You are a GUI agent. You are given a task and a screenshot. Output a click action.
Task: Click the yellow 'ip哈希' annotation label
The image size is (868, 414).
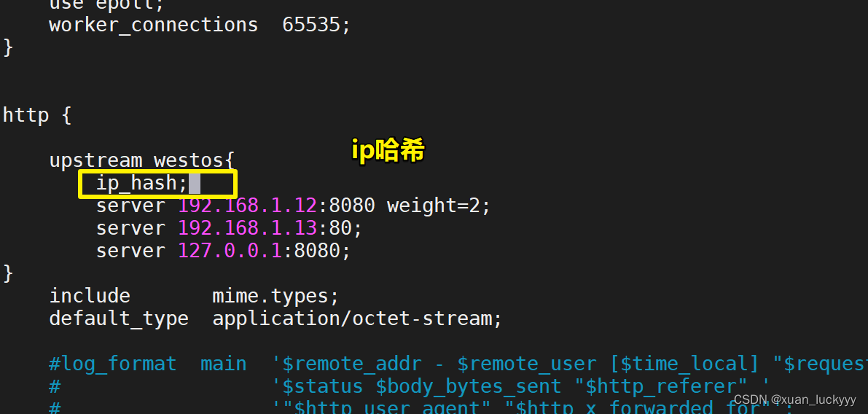(x=388, y=150)
